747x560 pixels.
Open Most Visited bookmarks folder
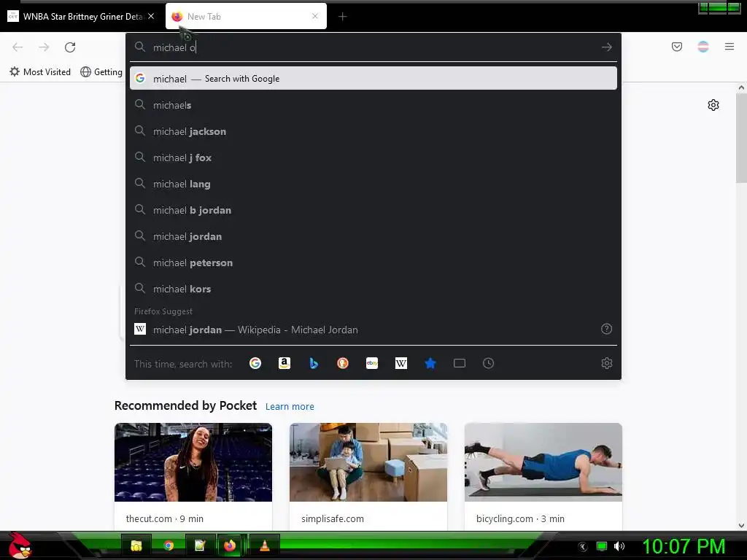(x=40, y=72)
